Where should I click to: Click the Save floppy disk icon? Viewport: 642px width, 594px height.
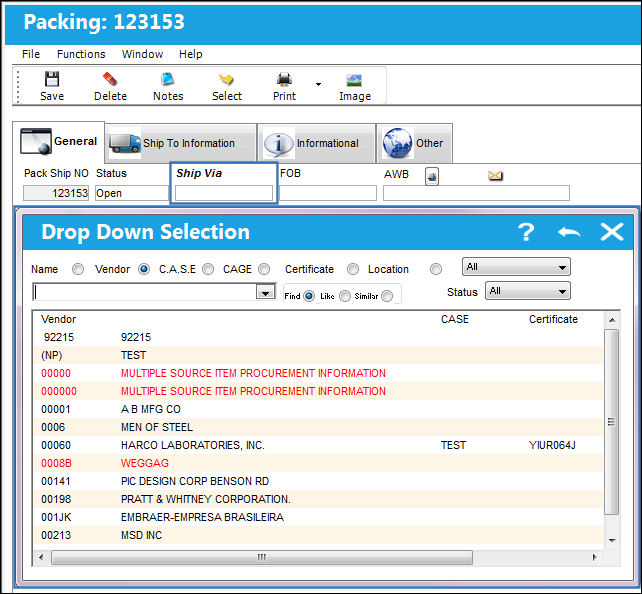[x=52, y=79]
